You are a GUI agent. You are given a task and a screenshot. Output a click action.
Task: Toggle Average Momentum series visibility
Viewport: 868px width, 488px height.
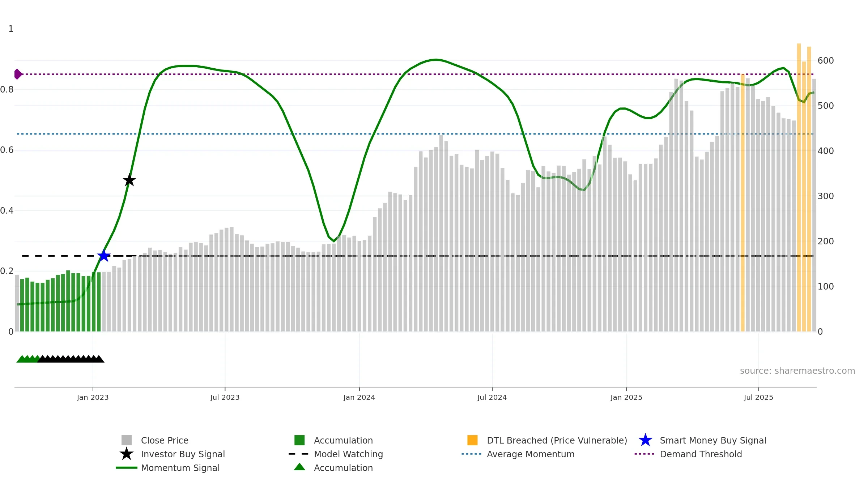pyautogui.click(x=531, y=454)
